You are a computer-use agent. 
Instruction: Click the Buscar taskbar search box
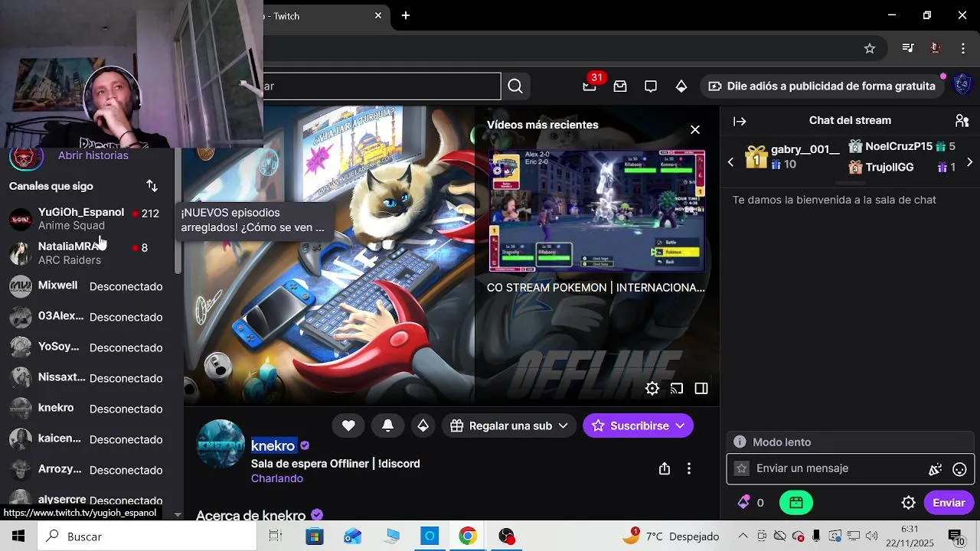click(x=147, y=536)
